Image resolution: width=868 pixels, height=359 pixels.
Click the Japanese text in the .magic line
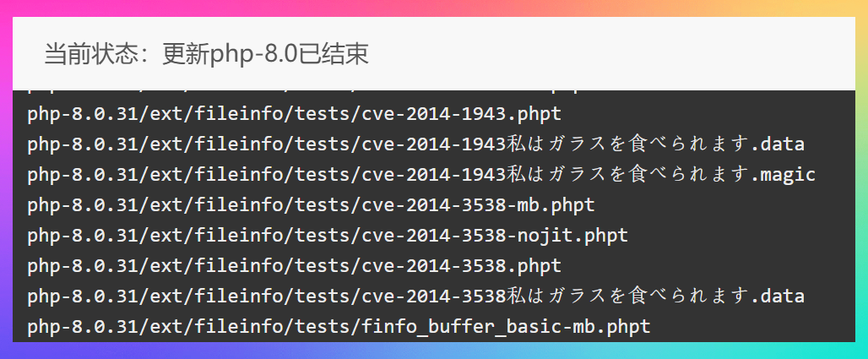point(627,175)
